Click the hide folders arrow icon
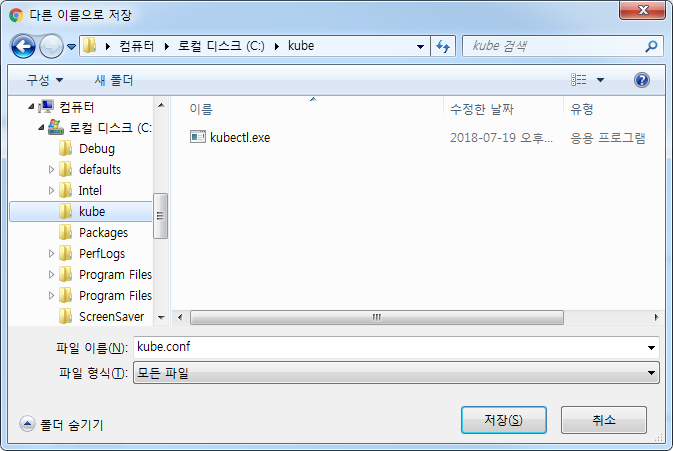This screenshot has width=673, height=451. coord(27,424)
